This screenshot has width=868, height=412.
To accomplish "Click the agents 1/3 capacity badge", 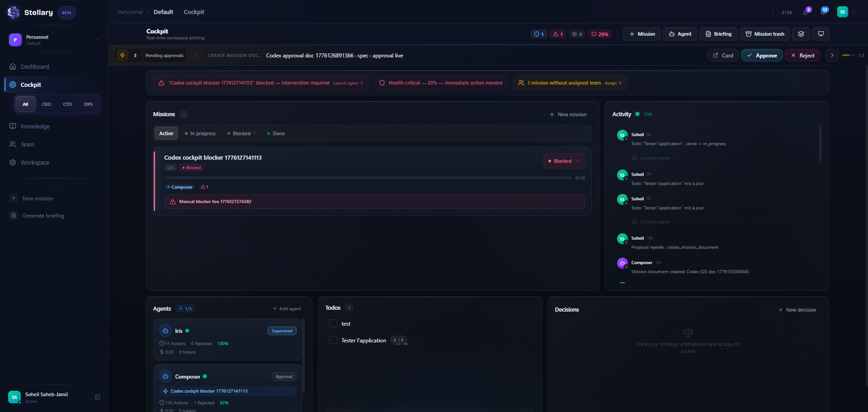I will (185, 308).
